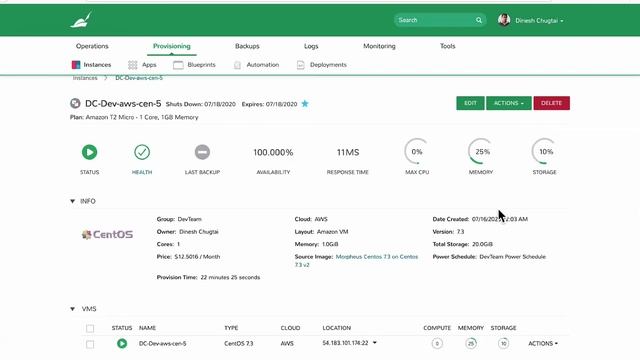The width and height of the screenshot is (640, 360).
Task: Click the Morpheus logo in header
Action: click(x=81, y=20)
